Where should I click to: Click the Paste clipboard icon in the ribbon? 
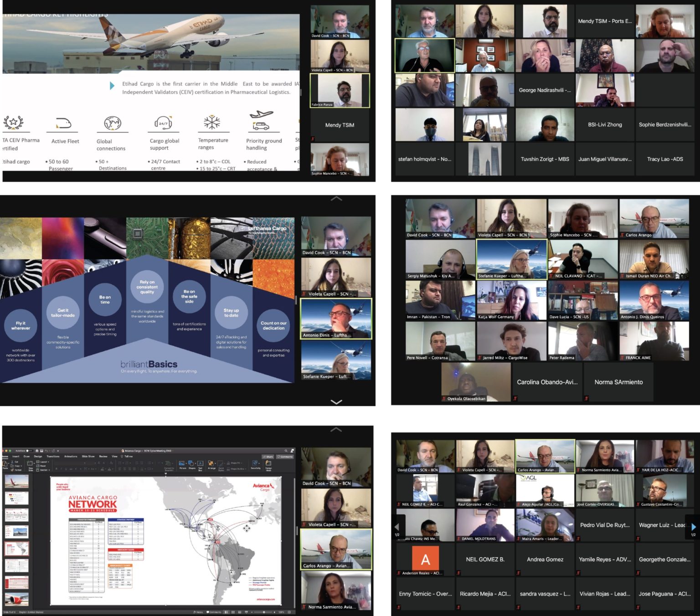point(5,464)
